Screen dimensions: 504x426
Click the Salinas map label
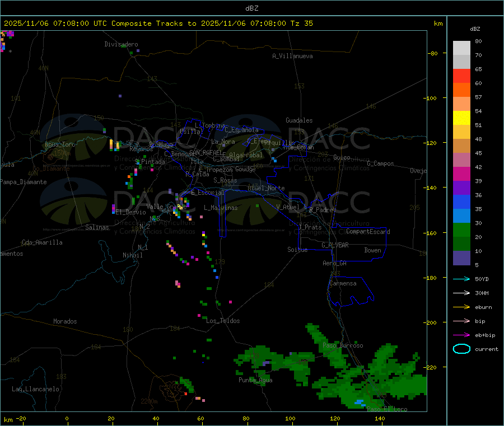point(97,227)
